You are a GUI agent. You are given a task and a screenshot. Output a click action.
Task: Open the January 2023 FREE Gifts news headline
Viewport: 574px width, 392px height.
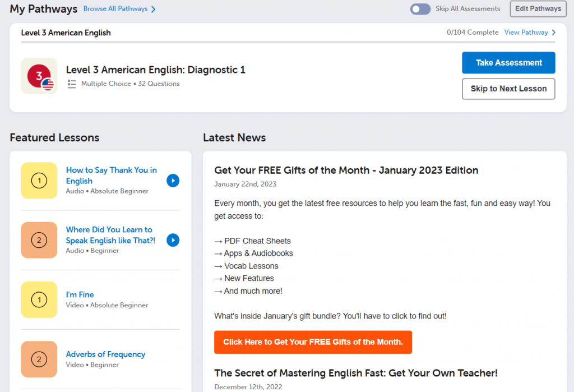coord(346,170)
